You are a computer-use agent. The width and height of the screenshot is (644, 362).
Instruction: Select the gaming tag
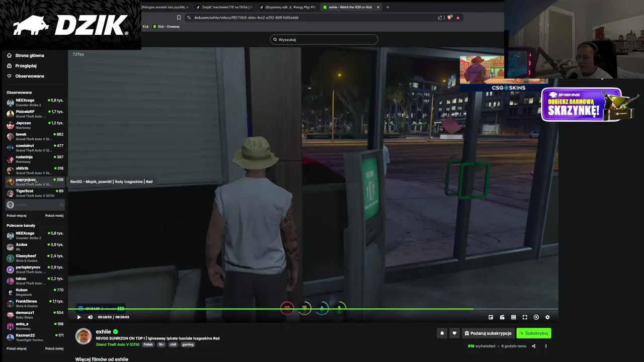coord(188,344)
